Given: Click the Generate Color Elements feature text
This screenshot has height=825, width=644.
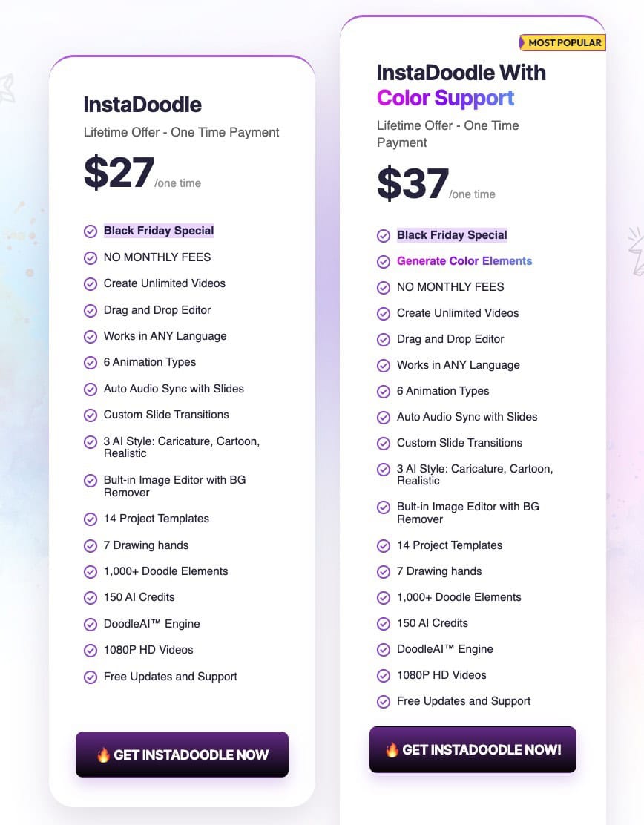Looking at the screenshot, I should click(x=464, y=261).
